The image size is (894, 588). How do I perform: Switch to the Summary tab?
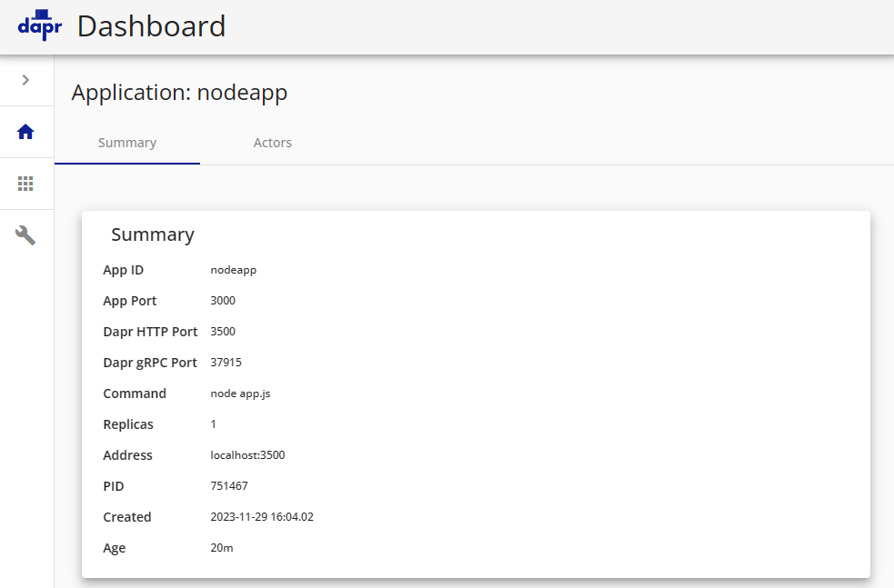(127, 143)
